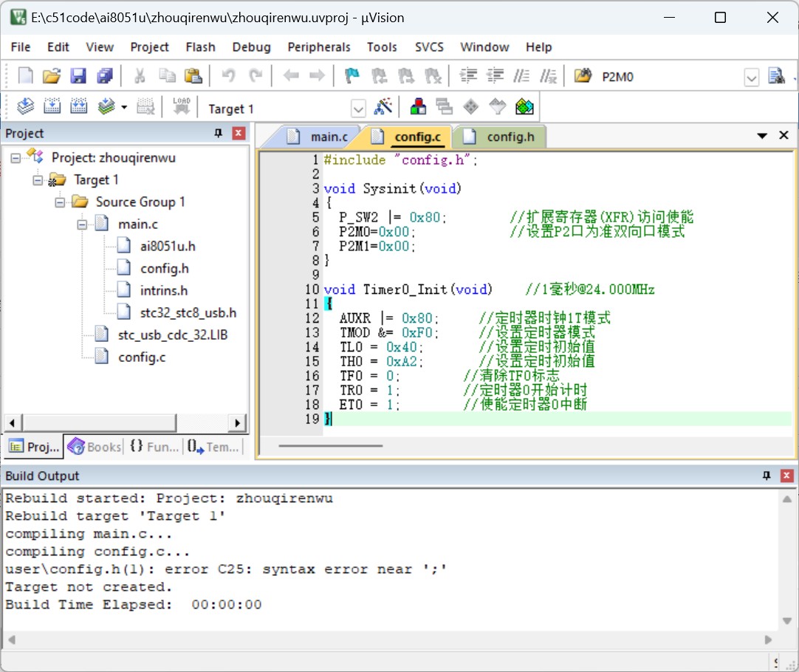Click the Undo arrow icon
This screenshot has width=799, height=672.
tap(229, 76)
